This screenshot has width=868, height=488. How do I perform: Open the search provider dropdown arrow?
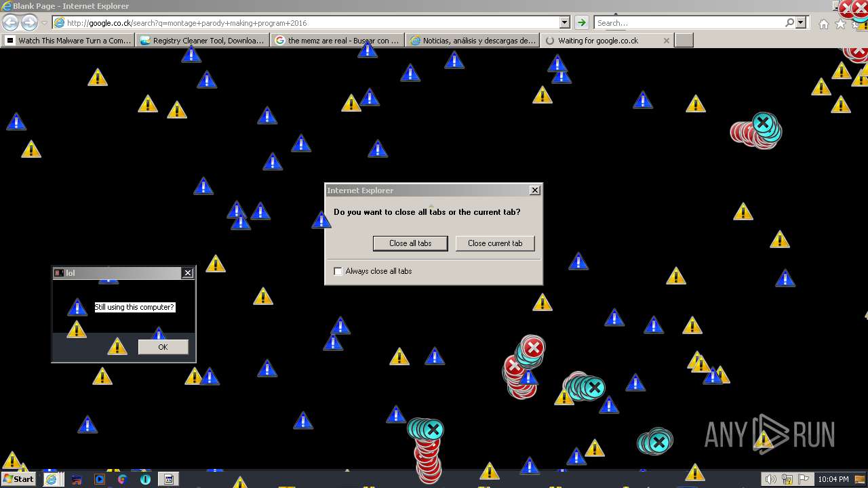pyautogui.click(x=801, y=22)
